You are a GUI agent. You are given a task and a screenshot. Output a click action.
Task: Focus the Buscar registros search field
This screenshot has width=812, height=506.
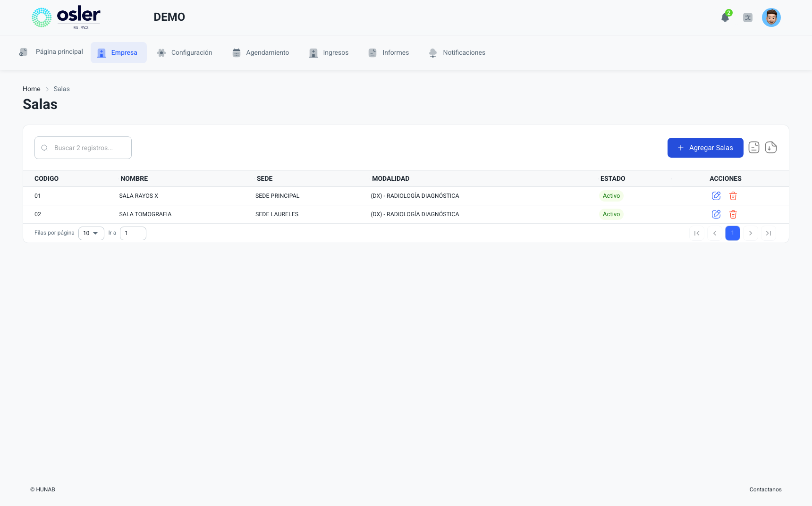click(83, 148)
